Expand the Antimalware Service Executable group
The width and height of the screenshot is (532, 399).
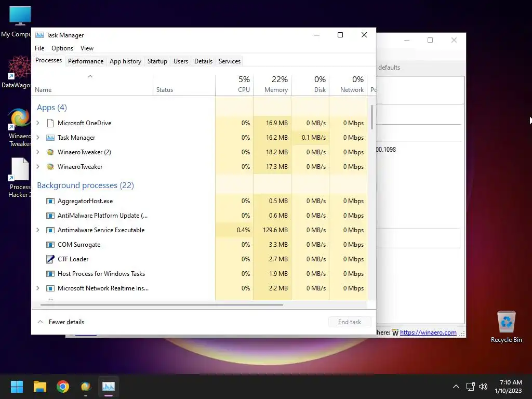tap(38, 230)
